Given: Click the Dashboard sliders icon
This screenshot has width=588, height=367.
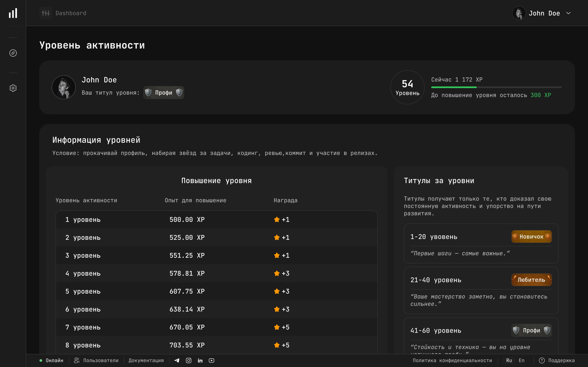Looking at the screenshot, I should 46,13.
